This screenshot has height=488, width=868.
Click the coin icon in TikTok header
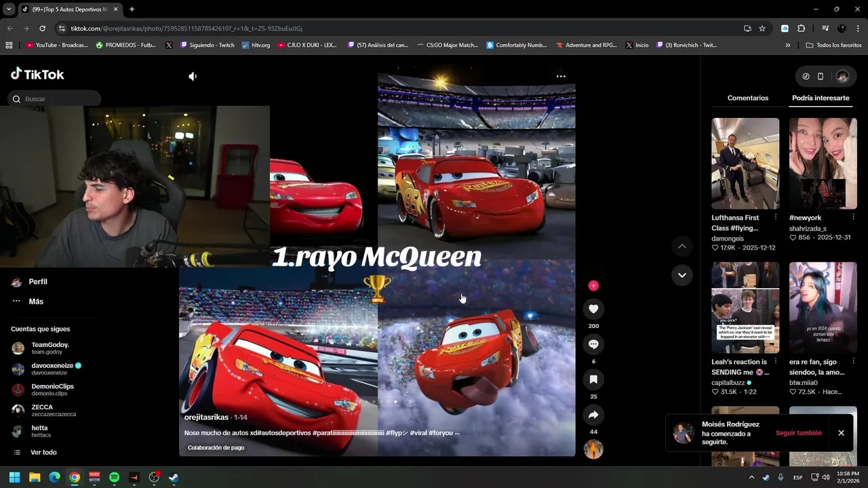tap(806, 77)
